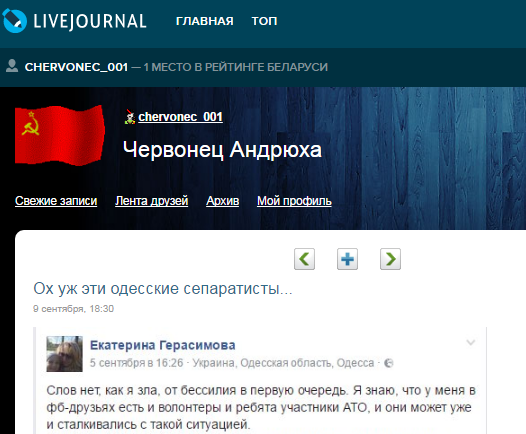Screen dimensions: 526x434
Task: Click the blue plus add icon
Action: pos(347,259)
